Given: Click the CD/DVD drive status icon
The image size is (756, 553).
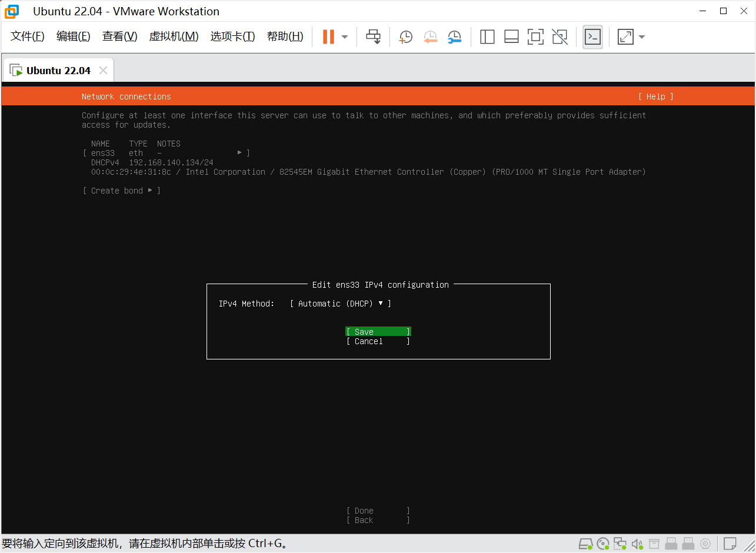Looking at the screenshot, I should pyautogui.click(x=602, y=543).
